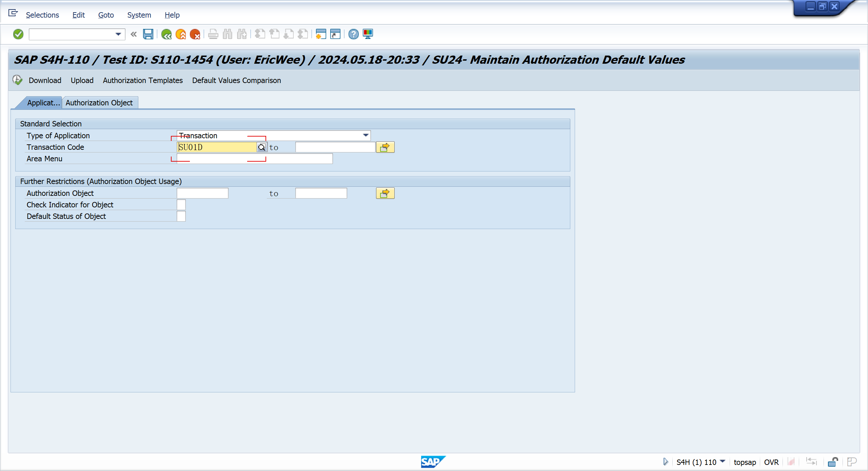Click the Area Menu input field

tap(254, 159)
